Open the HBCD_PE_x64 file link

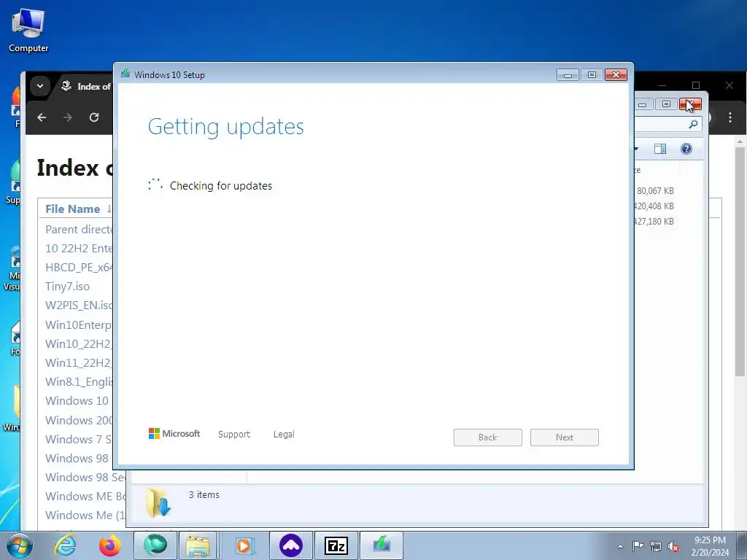[x=79, y=268]
